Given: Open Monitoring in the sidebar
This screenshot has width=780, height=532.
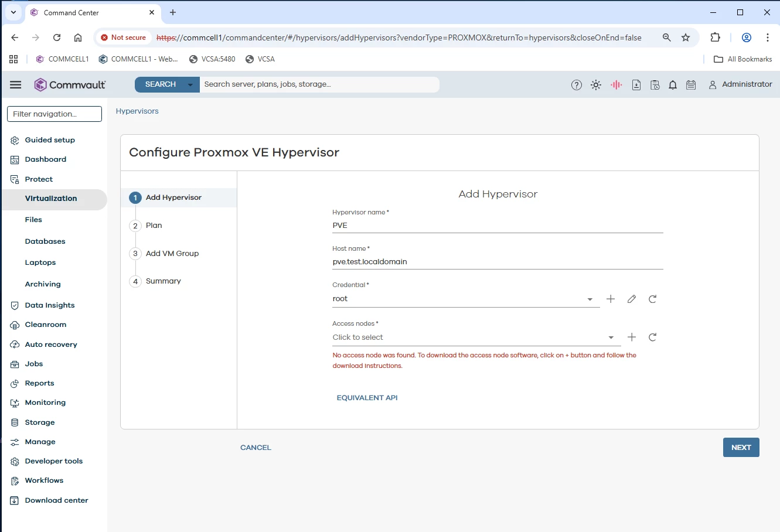Looking at the screenshot, I should click(45, 403).
